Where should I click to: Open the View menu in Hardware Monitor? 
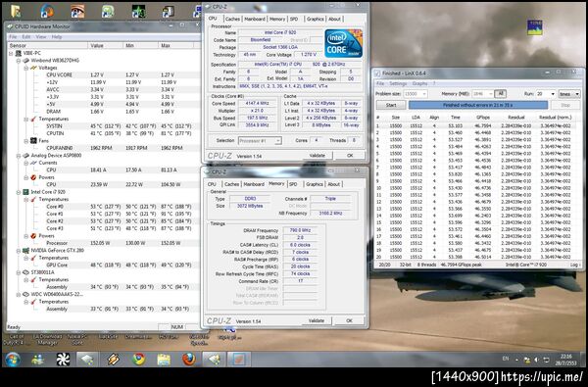point(40,37)
